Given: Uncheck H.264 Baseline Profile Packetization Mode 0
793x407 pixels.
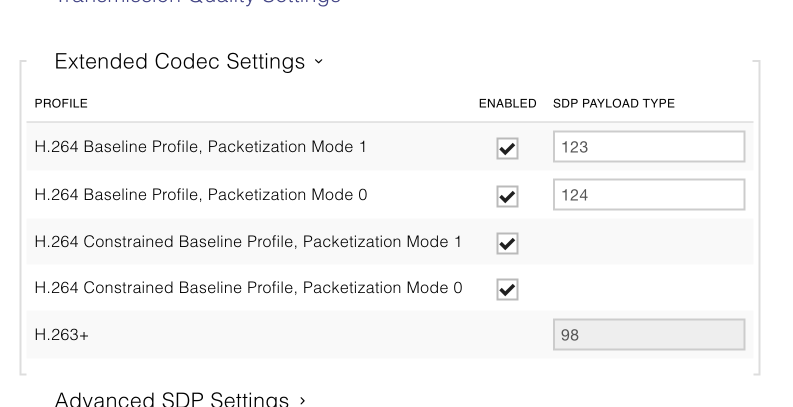Looking at the screenshot, I should pyautogui.click(x=507, y=196).
